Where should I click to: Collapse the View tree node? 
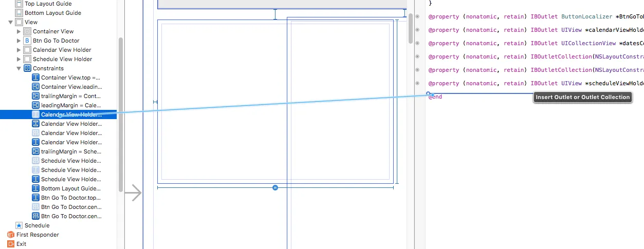[x=11, y=23]
